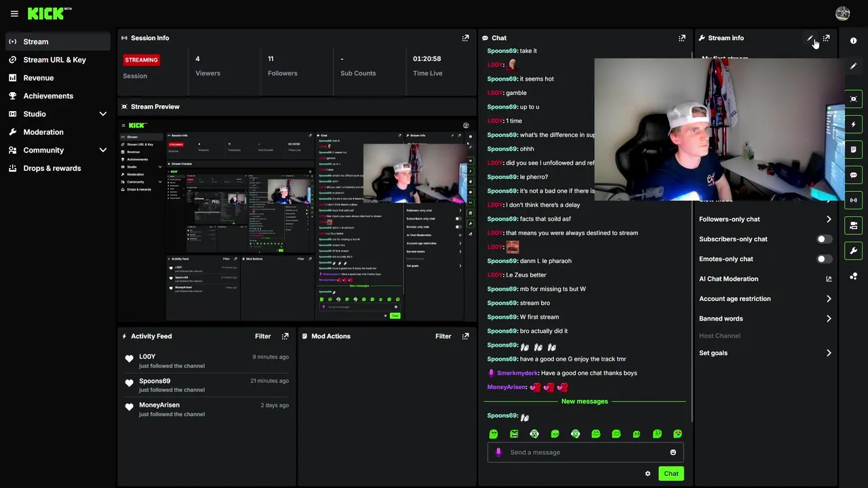The height and width of the screenshot is (488, 868).
Task: Toggle the stream preview widget icon
Action: pyautogui.click(x=854, y=99)
